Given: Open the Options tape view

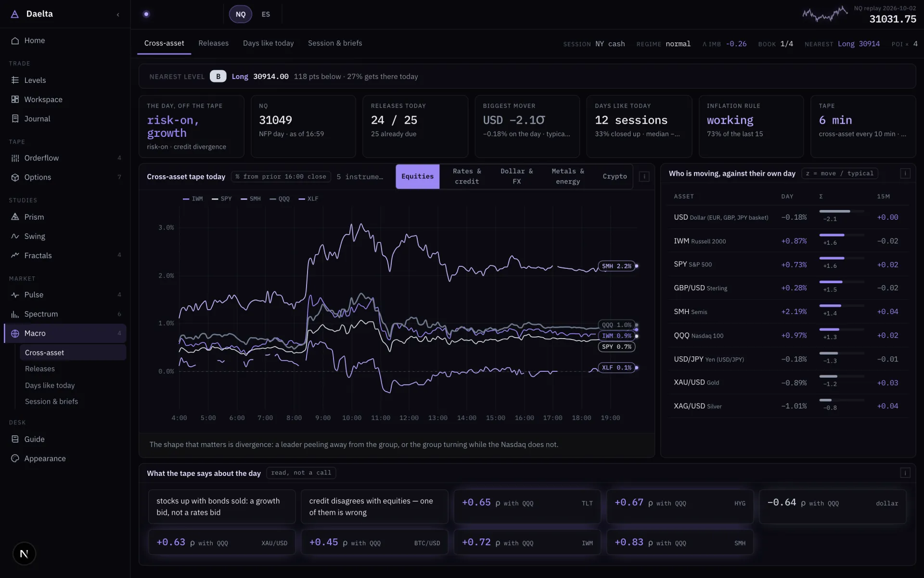Looking at the screenshot, I should [x=65, y=177].
